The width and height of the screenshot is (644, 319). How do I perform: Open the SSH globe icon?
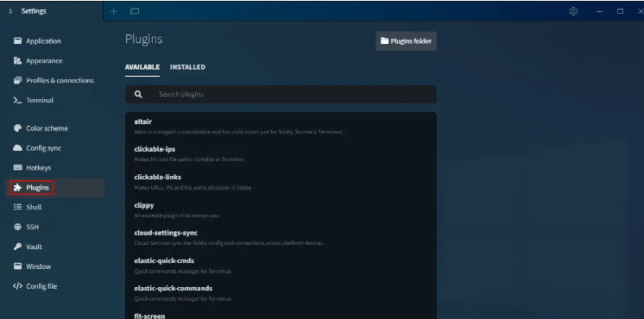[x=17, y=227]
